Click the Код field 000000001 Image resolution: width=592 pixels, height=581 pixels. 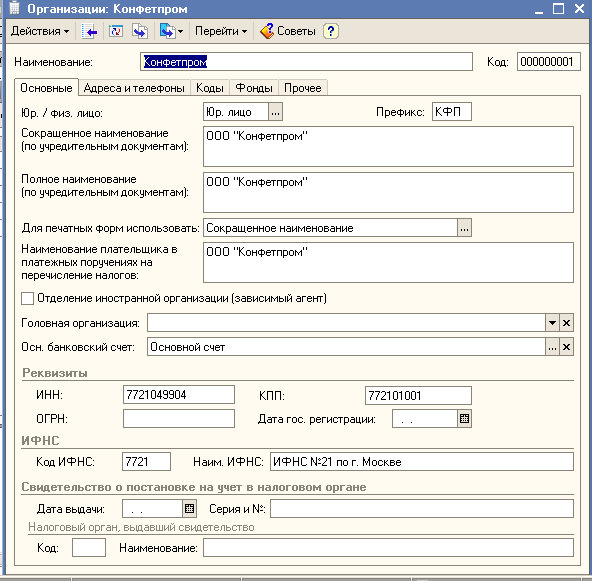[548, 62]
